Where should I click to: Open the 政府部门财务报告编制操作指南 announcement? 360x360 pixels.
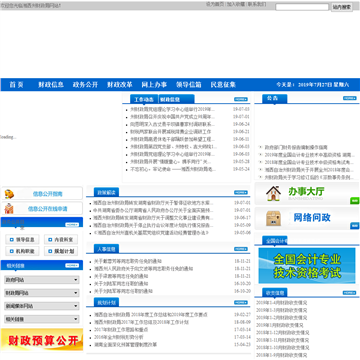click(296, 147)
